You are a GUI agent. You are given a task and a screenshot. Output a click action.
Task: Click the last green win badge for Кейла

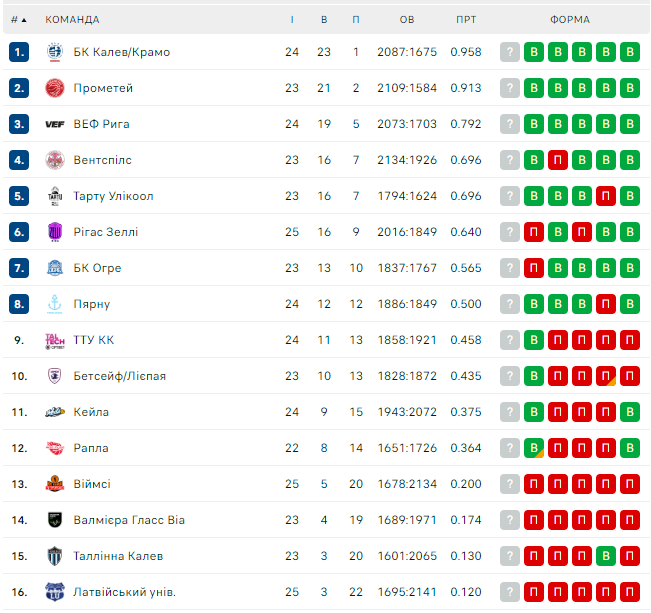(629, 412)
